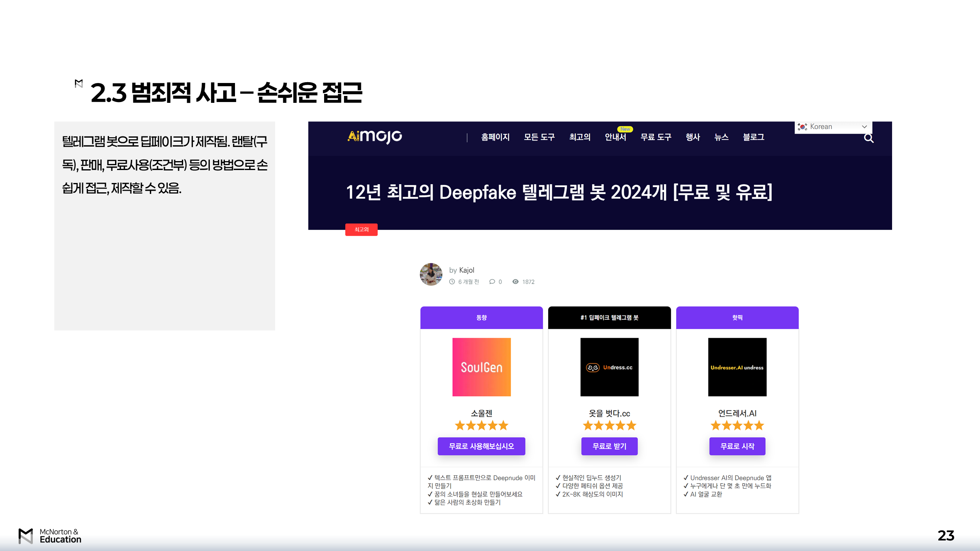Click the 옷을 벗다.cc title text
The image size is (980, 551).
point(609,413)
